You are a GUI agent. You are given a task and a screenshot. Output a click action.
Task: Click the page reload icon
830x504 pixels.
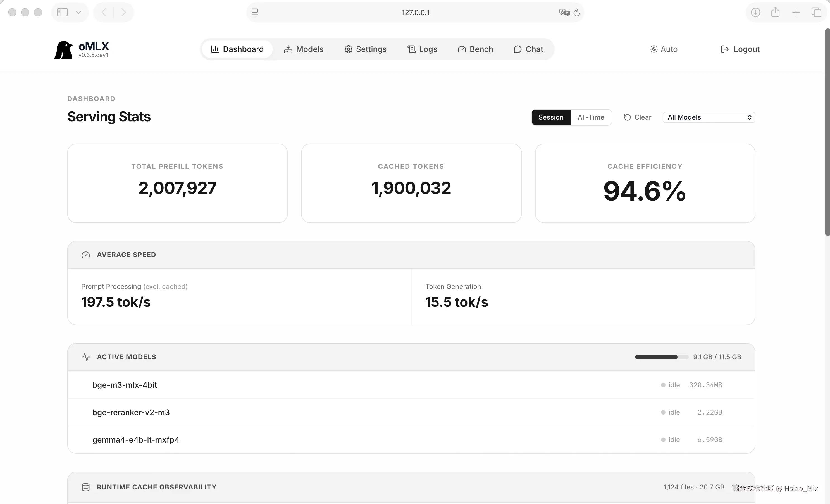click(x=577, y=13)
